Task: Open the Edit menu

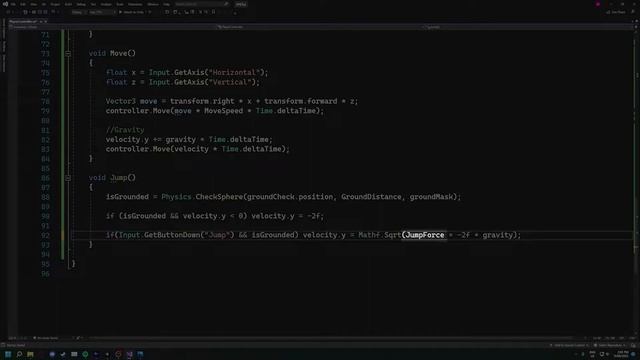Action: 23,4
